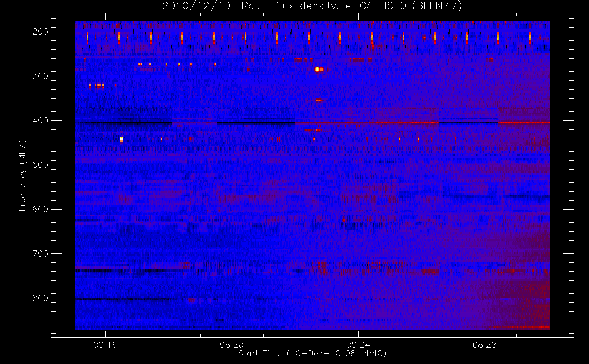The height and width of the screenshot is (364, 589).
Task: Click the 'Start Time (10-Dec-10 08:14:40)' label
Action: tap(312, 353)
